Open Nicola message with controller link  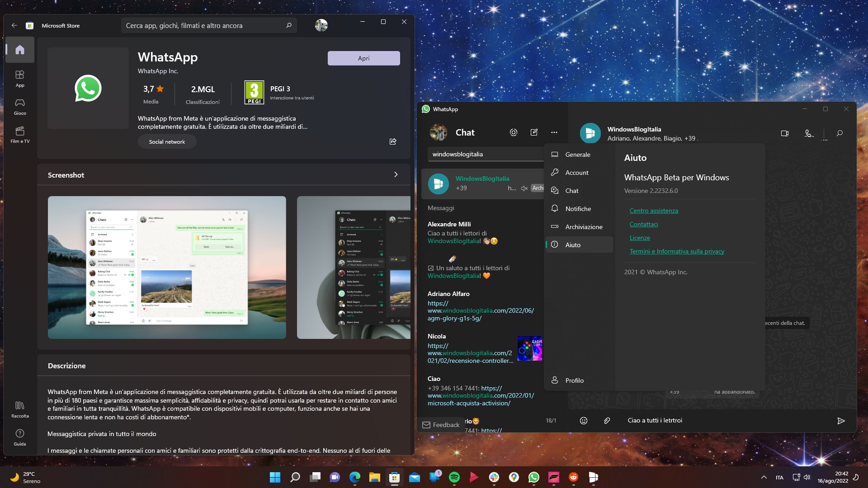click(483, 348)
